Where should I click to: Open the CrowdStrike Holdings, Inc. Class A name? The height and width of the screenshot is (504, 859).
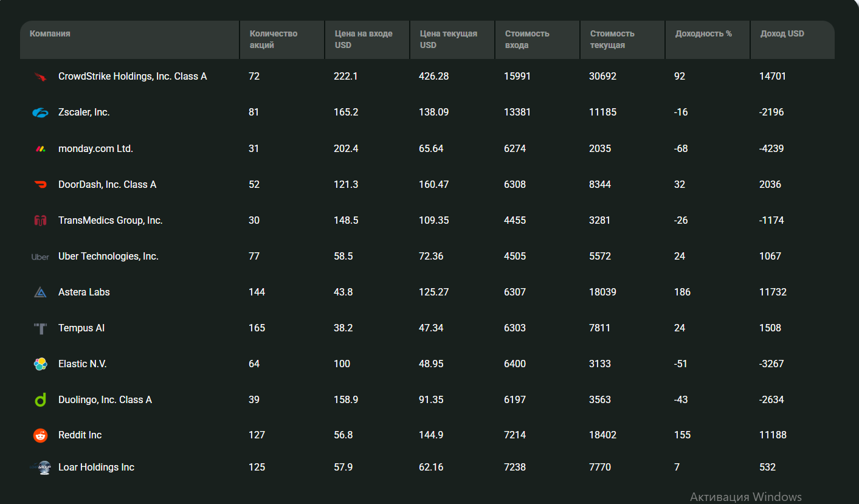133,77
